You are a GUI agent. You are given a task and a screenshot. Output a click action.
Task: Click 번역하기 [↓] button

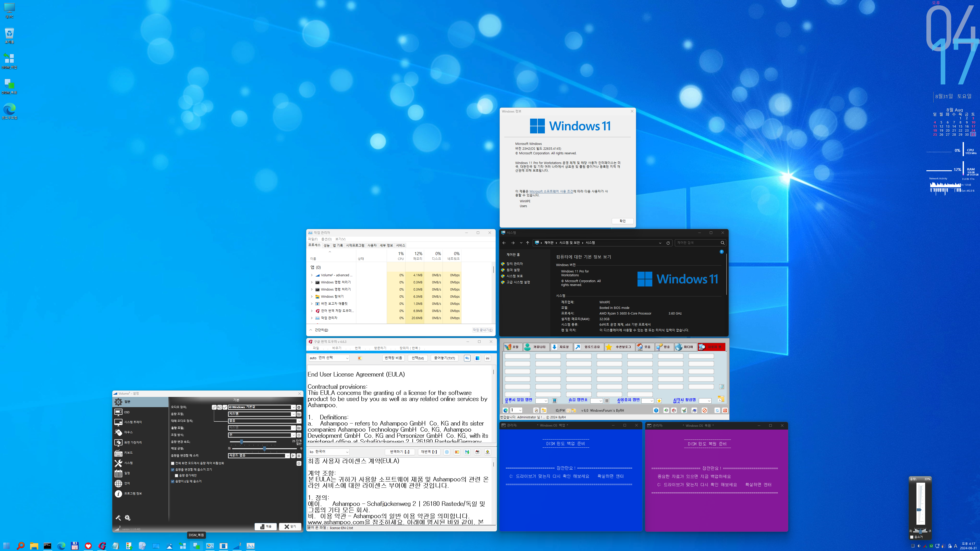click(x=400, y=452)
